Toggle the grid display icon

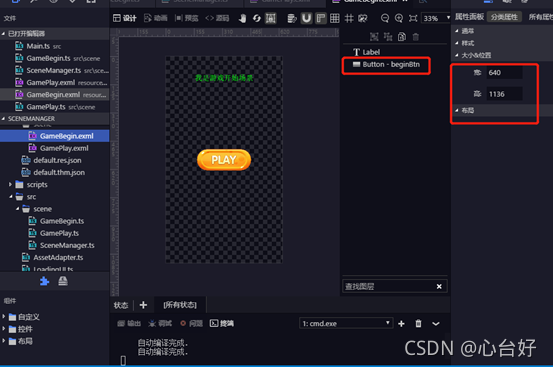(335, 18)
